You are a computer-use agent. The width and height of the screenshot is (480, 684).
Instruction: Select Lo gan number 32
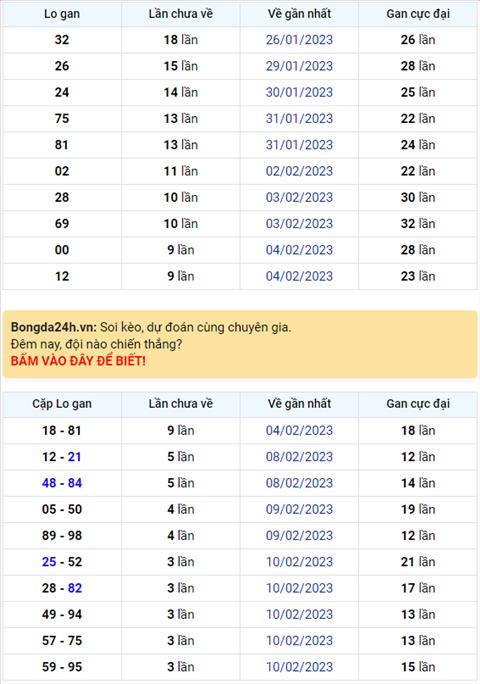(x=62, y=40)
